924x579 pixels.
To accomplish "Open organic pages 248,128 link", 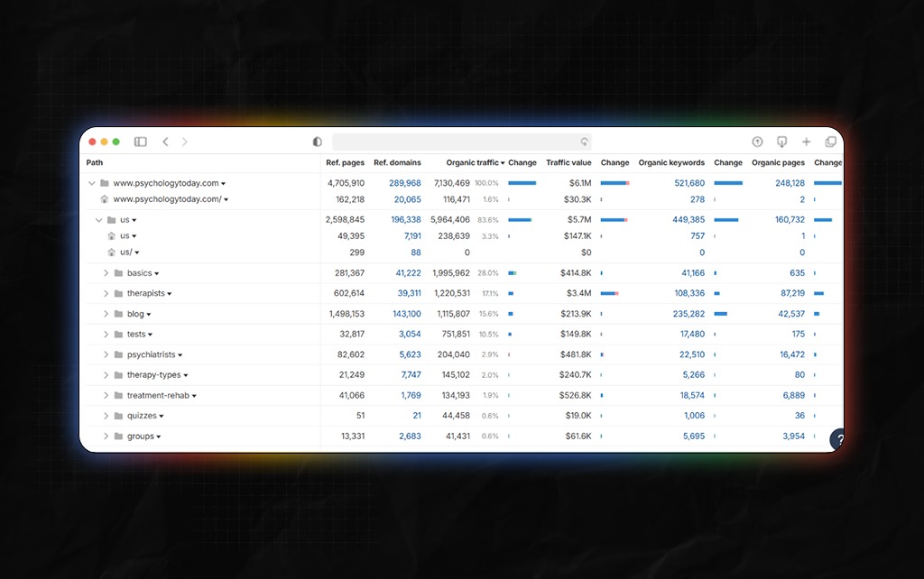I will point(790,183).
